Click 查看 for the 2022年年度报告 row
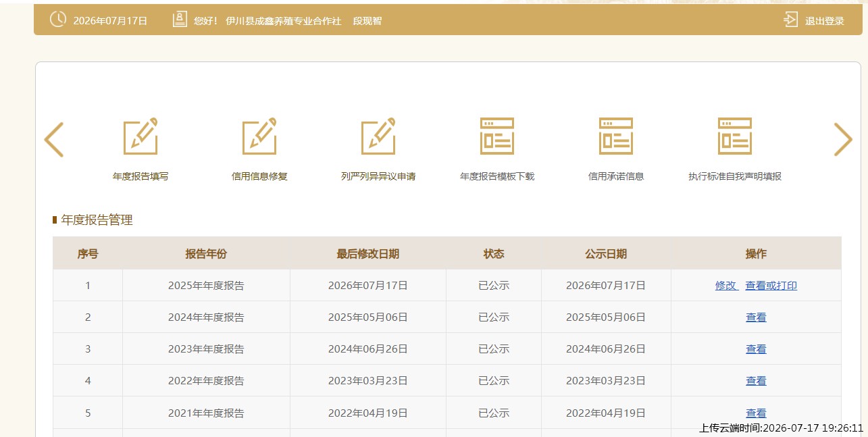The image size is (868, 437). pyautogui.click(x=756, y=381)
